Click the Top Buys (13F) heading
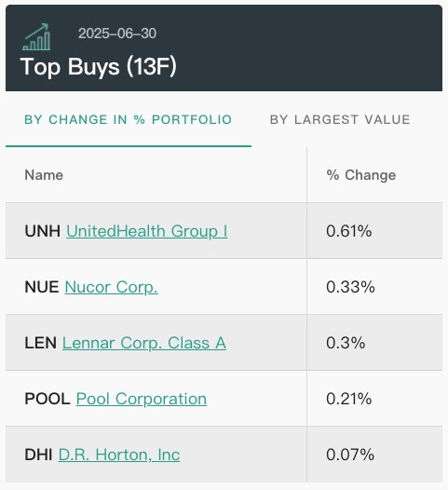The height and width of the screenshot is (490, 448). pyautogui.click(x=99, y=67)
